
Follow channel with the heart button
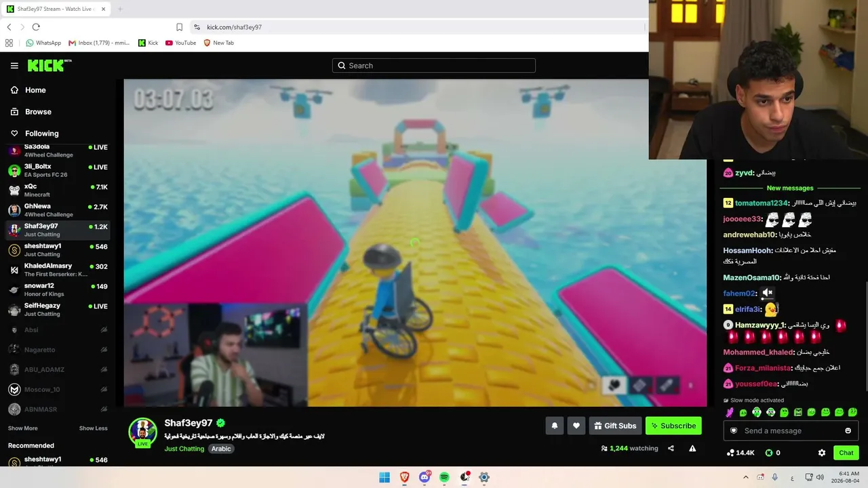coord(576,426)
